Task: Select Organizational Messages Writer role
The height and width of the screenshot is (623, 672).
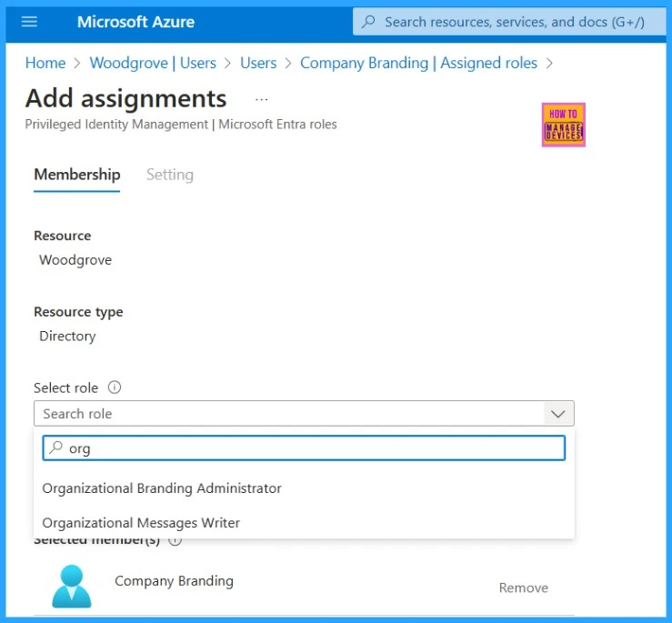Action: [304, 522]
